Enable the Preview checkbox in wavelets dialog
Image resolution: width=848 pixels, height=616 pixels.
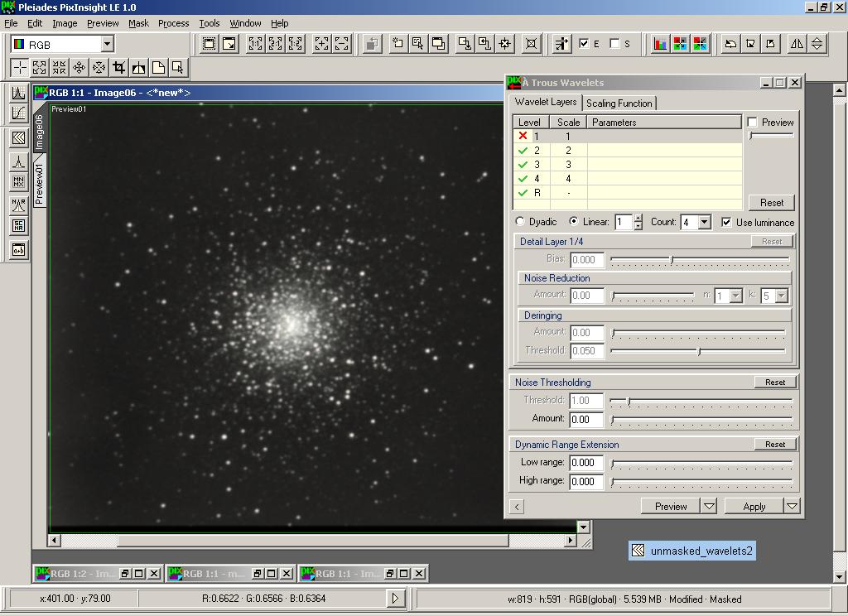[752, 123]
